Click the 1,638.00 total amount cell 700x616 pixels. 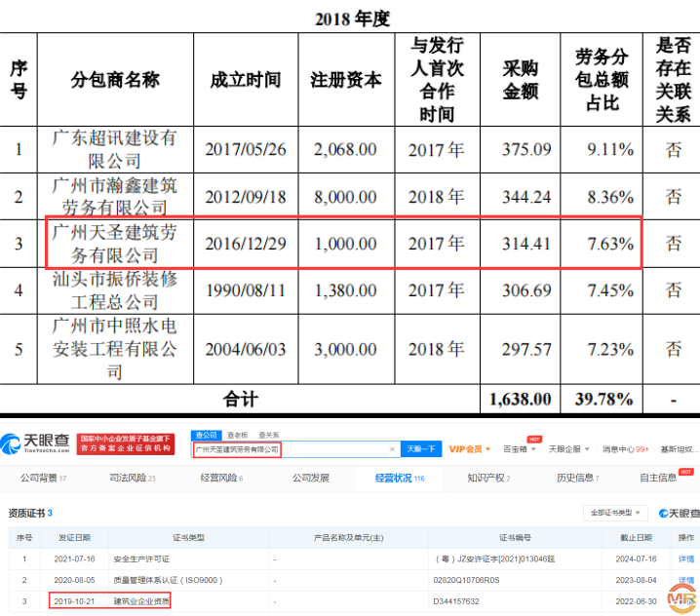point(521,399)
